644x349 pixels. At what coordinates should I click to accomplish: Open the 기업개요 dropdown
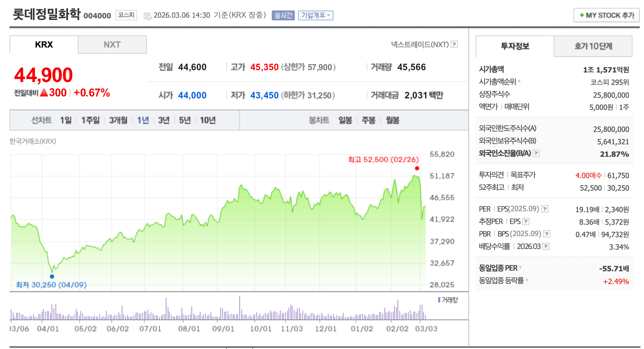point(316,15)
